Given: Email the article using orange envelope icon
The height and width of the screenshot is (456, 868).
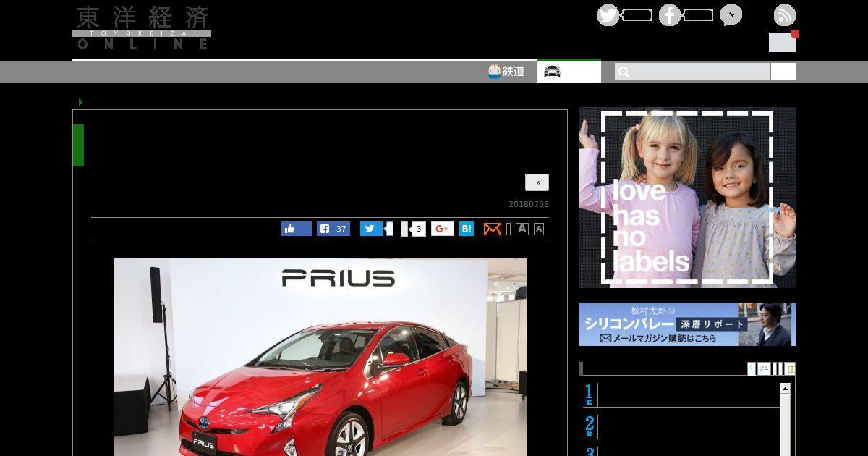Looking at the screenshot, I should (x=492, y=229).
